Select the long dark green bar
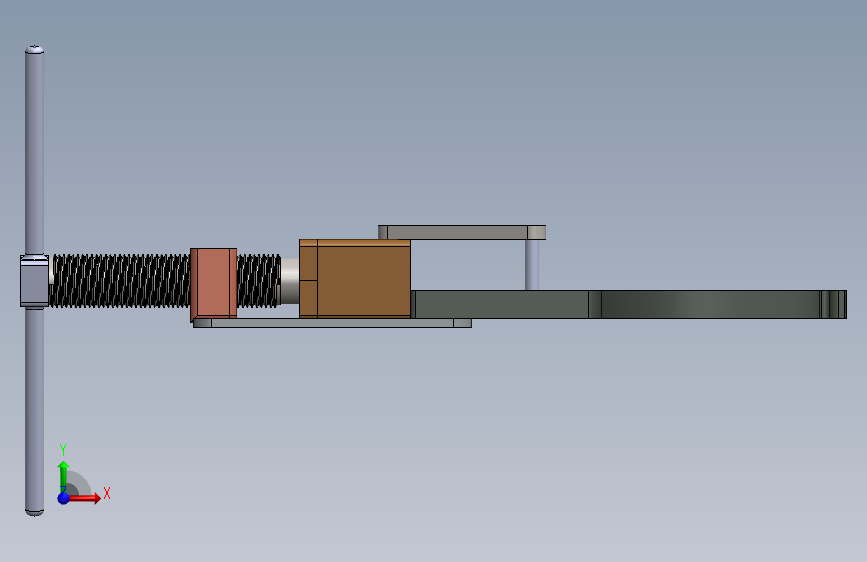Image resolution: width=867 pixels, height=562 pixels. 629,304
